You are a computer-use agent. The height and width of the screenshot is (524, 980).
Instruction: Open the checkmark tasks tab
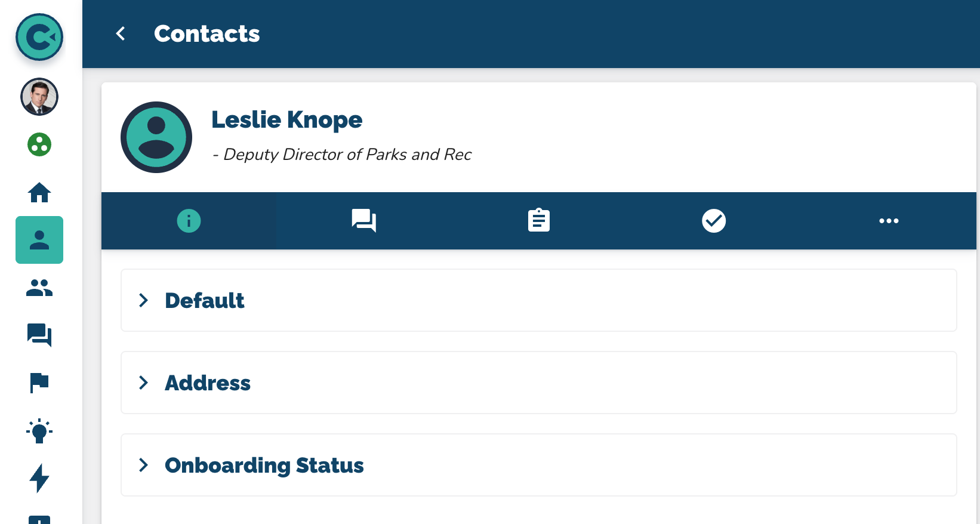pos(714,221)
